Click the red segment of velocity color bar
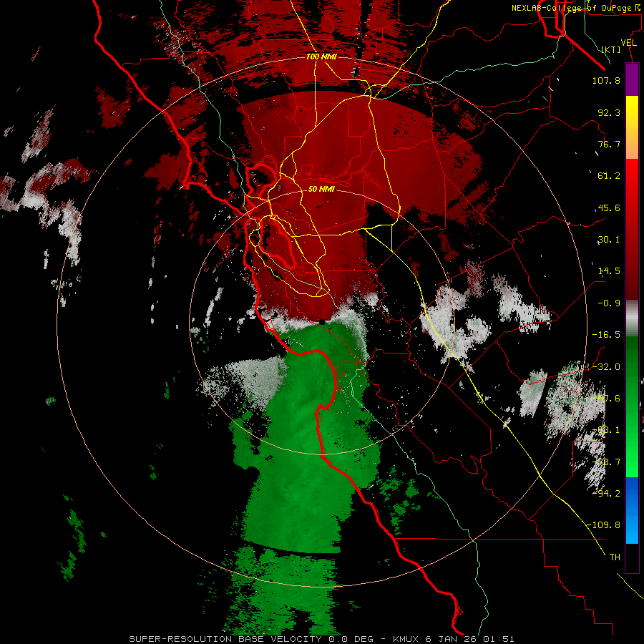Viewport: 644px width, 644px height. [x=632, y=229]
